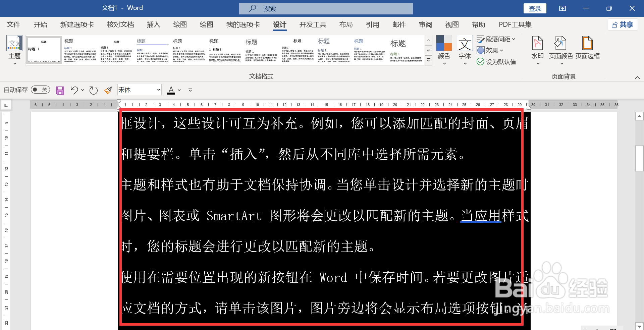The width and height of the screenshot is (644, 330).
Task: Switch to the View (视图) tab
Action: (x=452, y=24)
